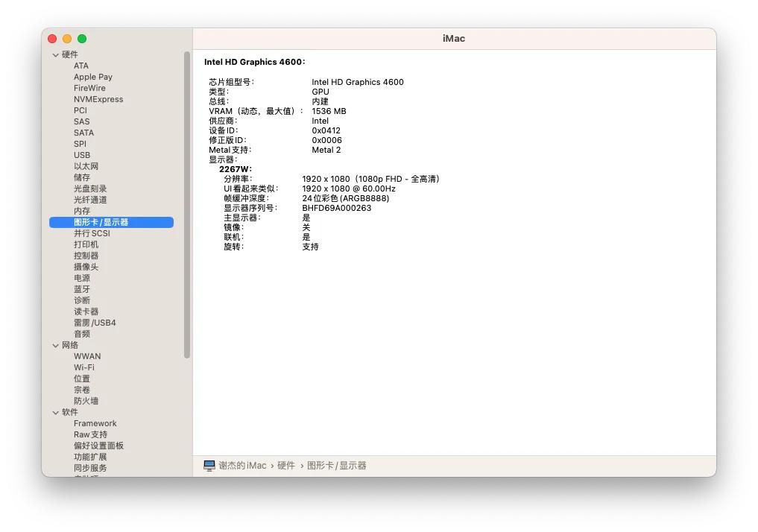Open the 内存 hardware category
The width and height of the screenshot is (758, 532).
82,210
